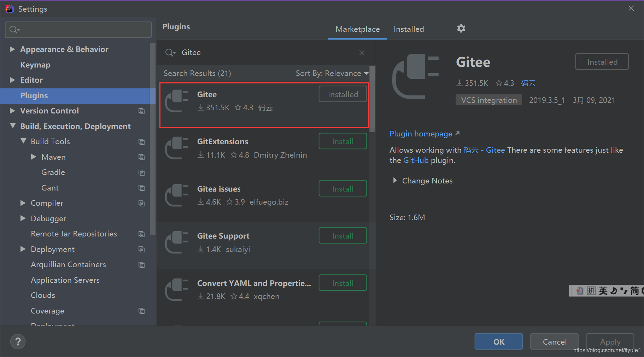Switch to the Marketplace tab
The height and width of the screenshot is (357, 644).
point(357,29)
